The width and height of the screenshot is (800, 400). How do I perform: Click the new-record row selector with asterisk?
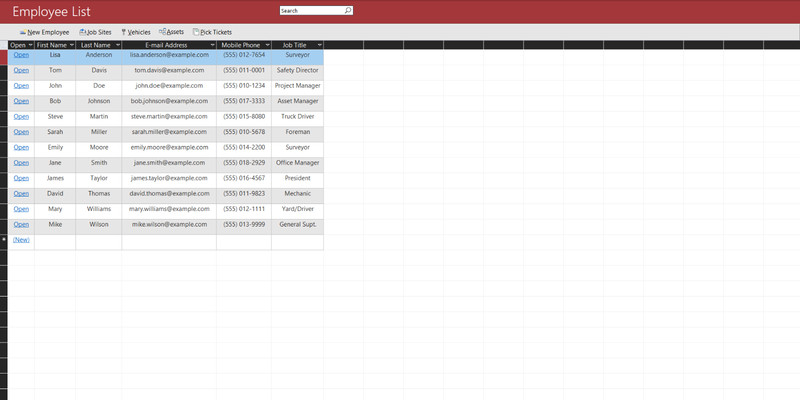pyautogui.click(x=4, y=240)
